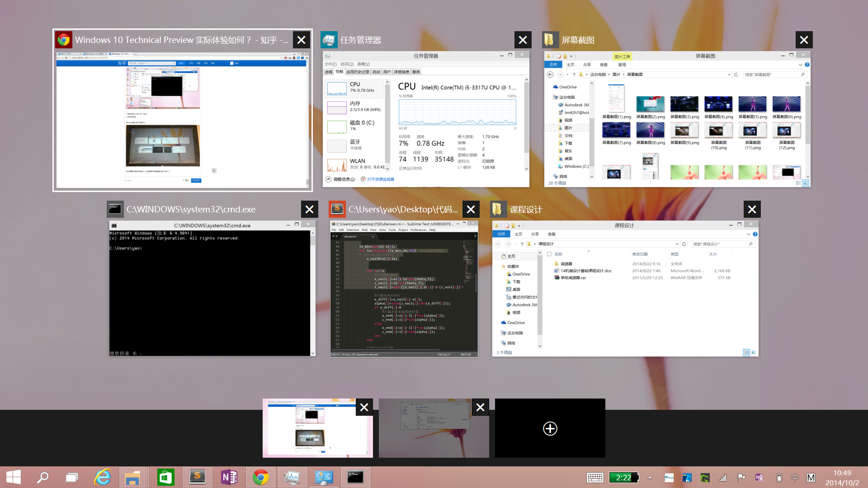Select Task Manager icon in taskbar
Viewport: 868px width, 488px height.
tap(292, 477)
